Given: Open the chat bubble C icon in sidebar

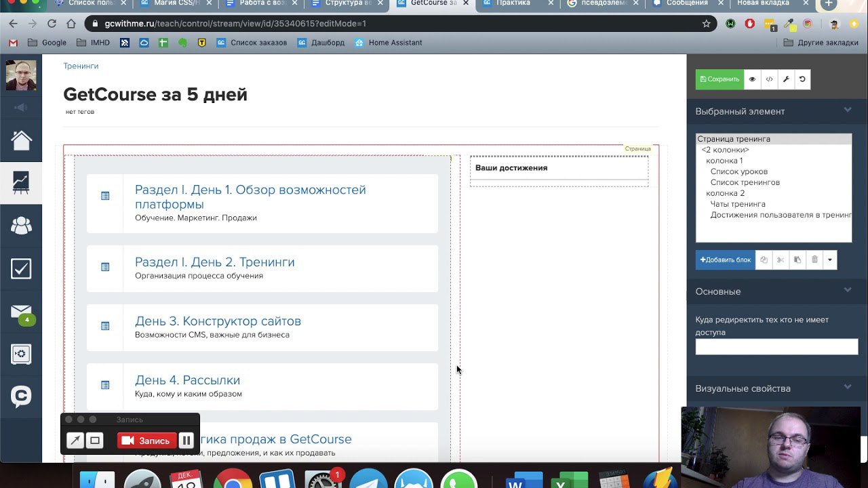Looking at the screenshot, I should click(21, 396).
